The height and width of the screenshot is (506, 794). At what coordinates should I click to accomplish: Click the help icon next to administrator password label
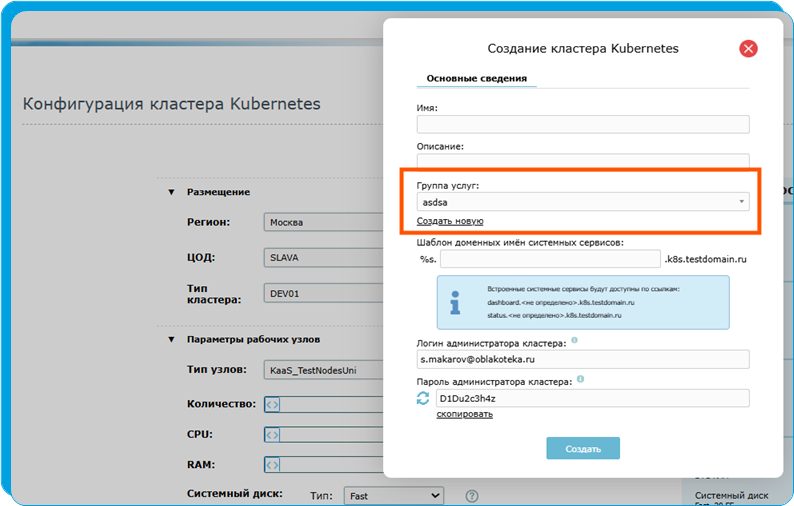[x=581, y=380]
